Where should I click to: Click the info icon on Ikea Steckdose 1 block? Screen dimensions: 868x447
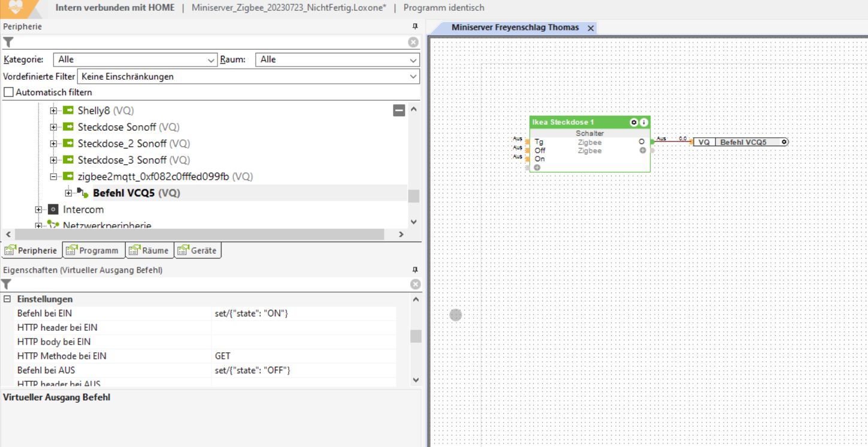pyautogui.click(x=644, y=122)
